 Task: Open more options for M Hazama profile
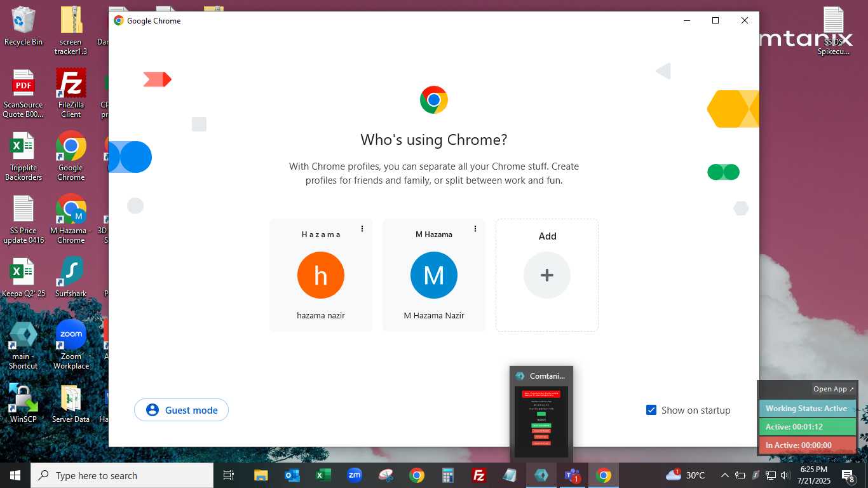click(475, 229)
